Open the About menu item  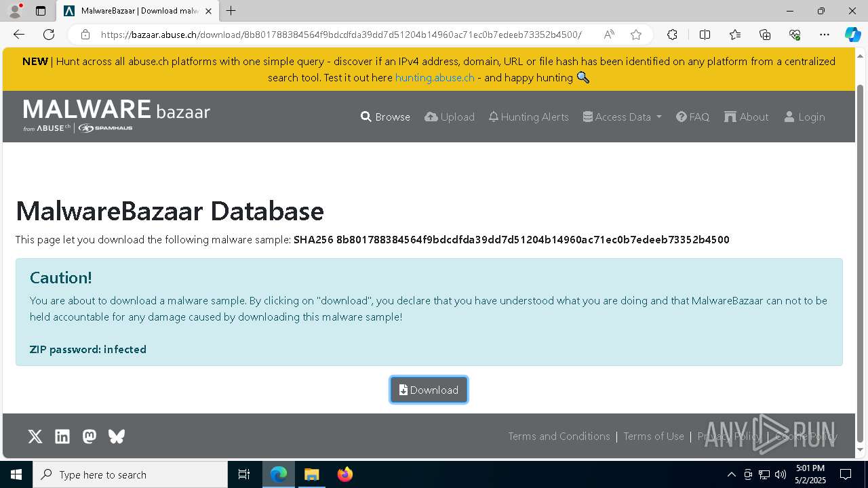pyautogui.click(x=747, y=117)
